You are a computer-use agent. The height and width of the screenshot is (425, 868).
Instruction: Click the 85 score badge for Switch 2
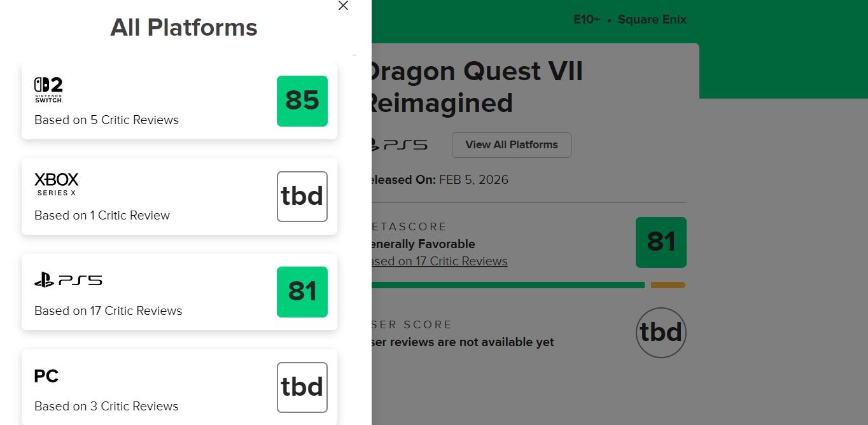click(302, 101)
